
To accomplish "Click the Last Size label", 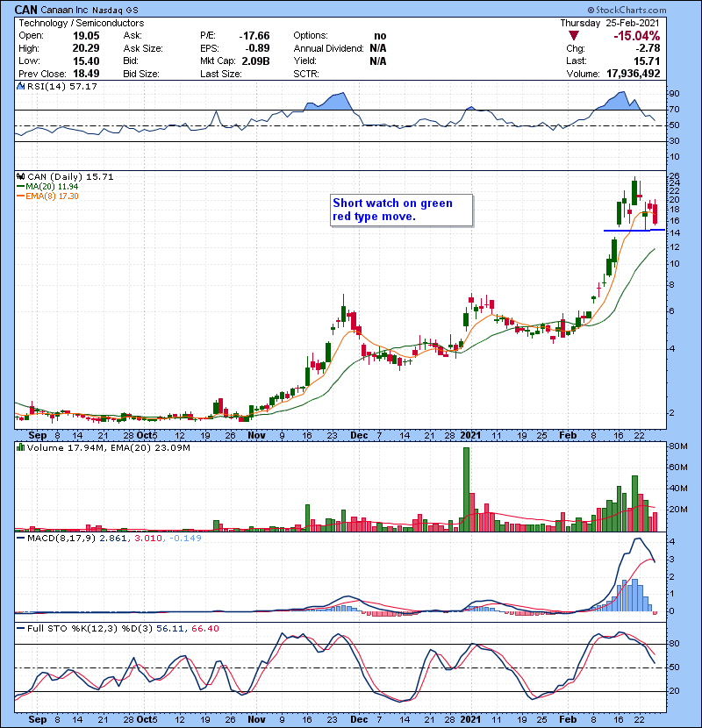I will [x=220, y=74].
